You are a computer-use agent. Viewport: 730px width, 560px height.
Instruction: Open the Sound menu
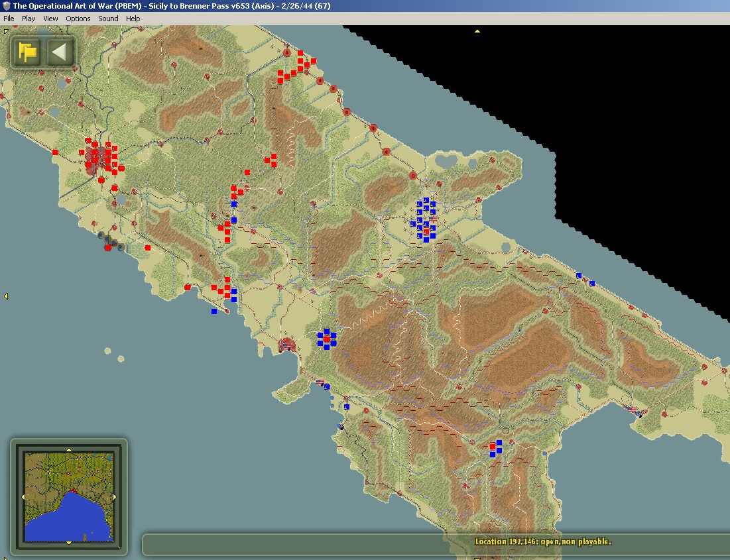click(x=108, y=19)
